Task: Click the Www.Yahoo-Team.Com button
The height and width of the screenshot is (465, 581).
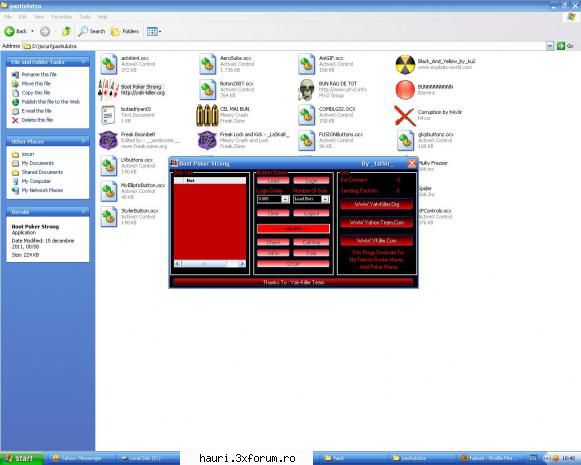Action: click(376, 222)
